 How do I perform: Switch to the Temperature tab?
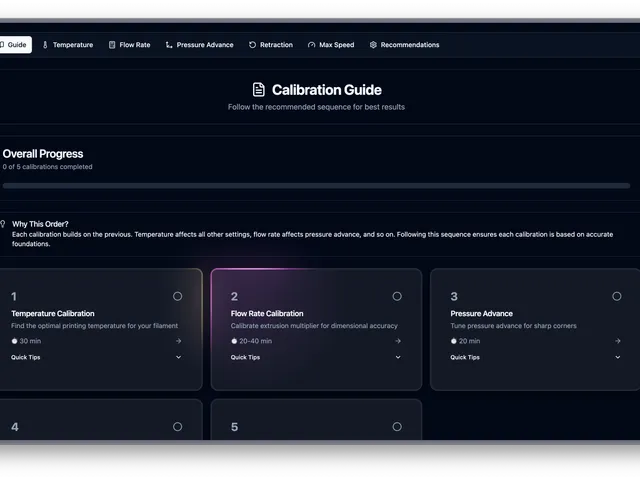68,45
